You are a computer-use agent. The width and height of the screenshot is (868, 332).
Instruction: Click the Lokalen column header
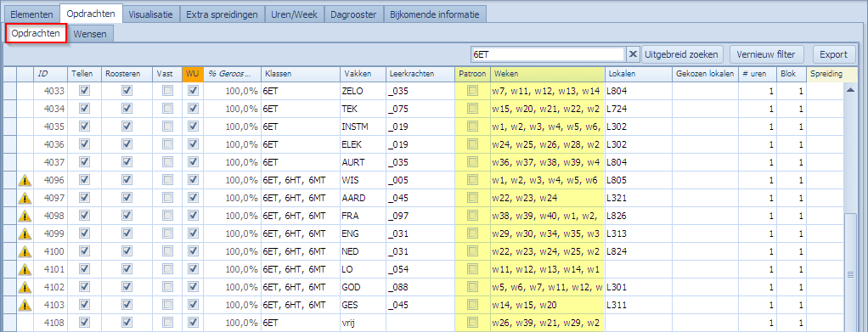tap(638, 74)
